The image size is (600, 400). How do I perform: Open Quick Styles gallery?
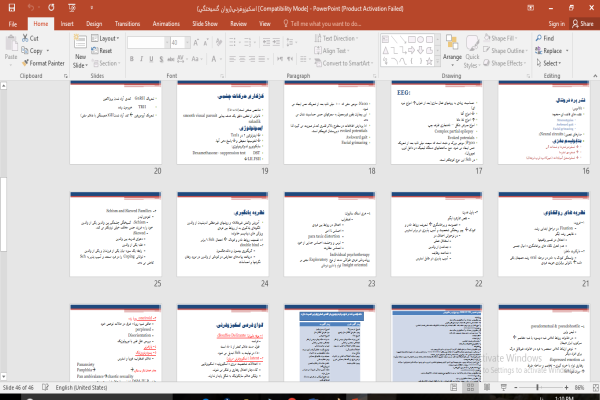point(472,51)
